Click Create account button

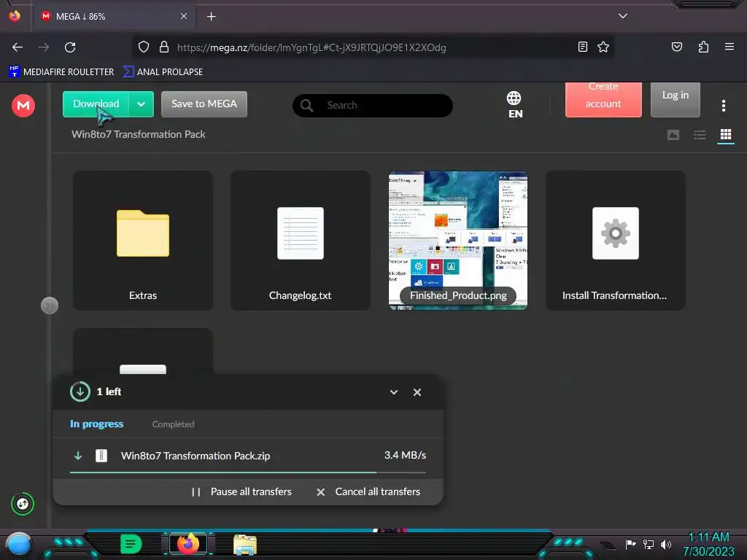click(603, 99)
